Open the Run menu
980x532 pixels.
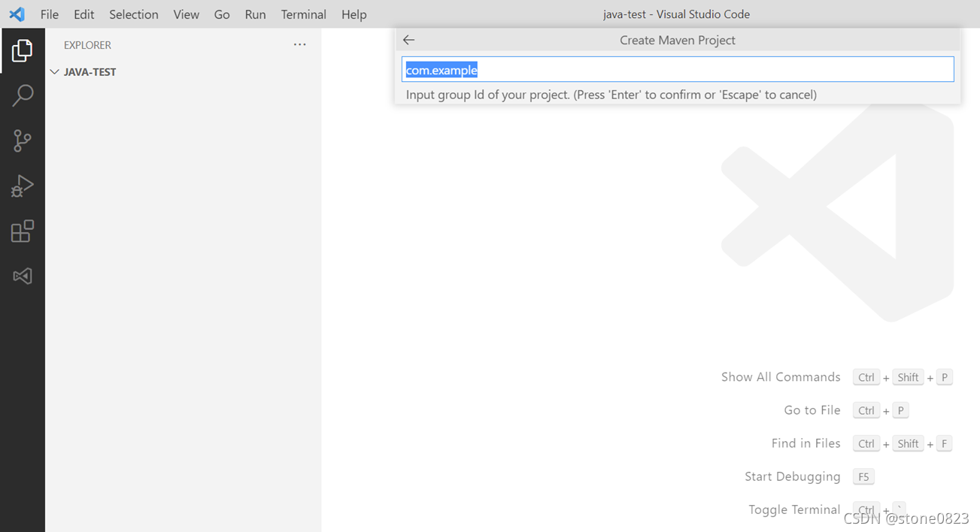pyautogui.click(x=256, y=14)
